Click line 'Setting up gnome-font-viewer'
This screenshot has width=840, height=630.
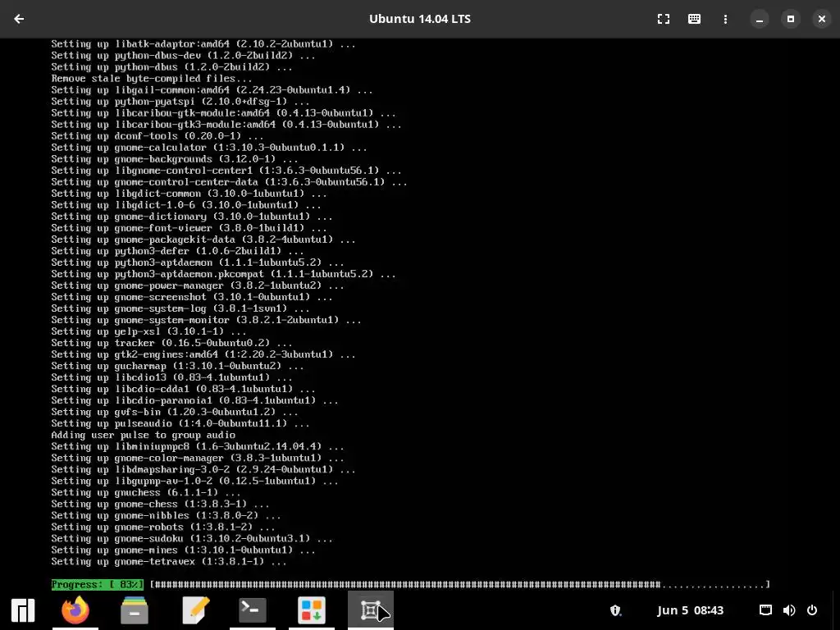pyautogui.click(x=189, y=228)
